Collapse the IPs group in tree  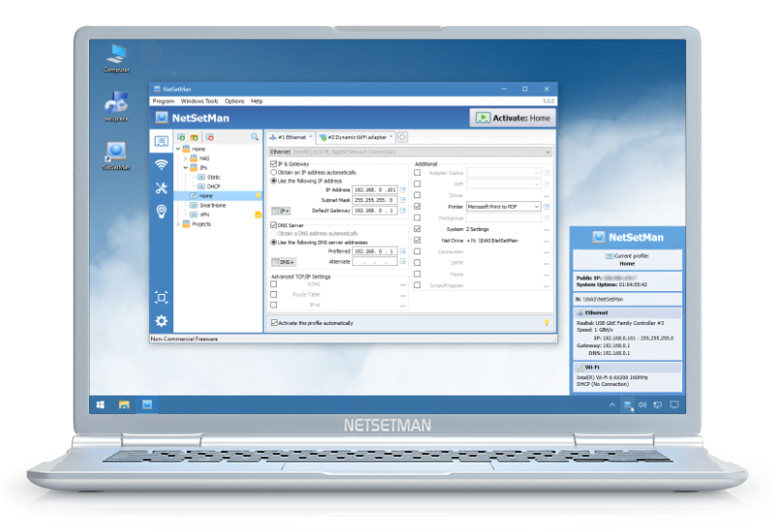(x=186, y=167)
